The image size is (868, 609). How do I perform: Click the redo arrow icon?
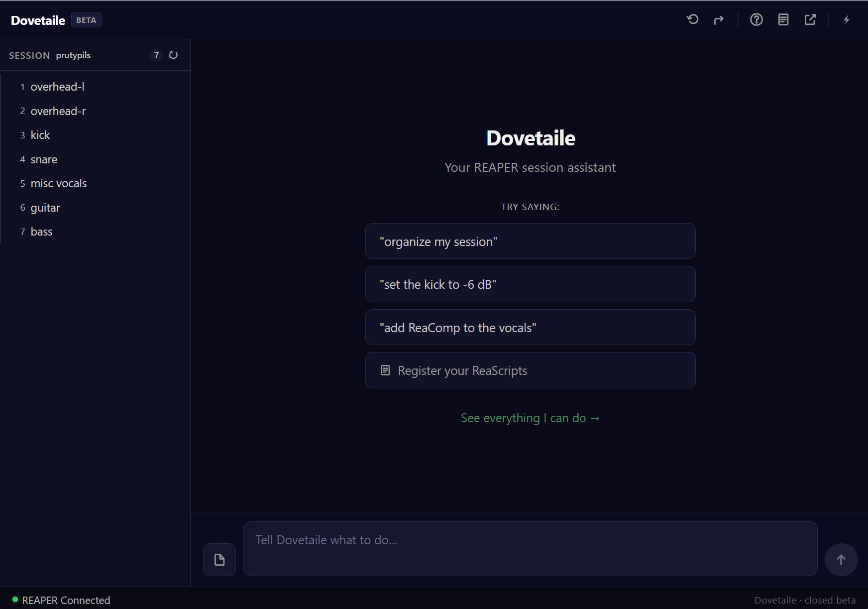point(719,19)
